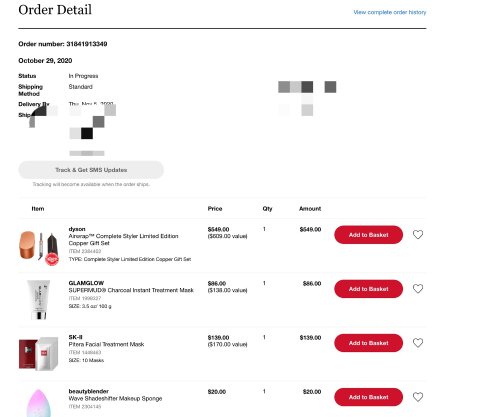
Task: Add Dyson Airwrap gift set to basket
Action: point(368,235)
